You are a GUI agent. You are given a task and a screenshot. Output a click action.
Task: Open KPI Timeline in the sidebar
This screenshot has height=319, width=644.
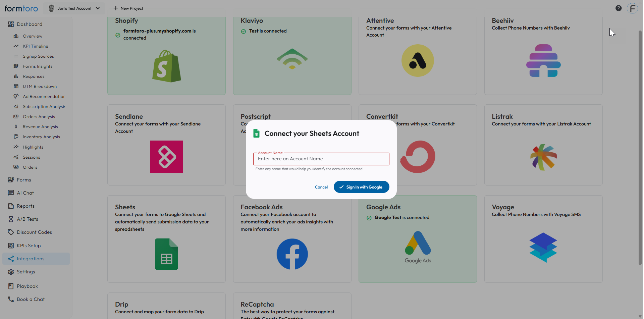[35, 46]
